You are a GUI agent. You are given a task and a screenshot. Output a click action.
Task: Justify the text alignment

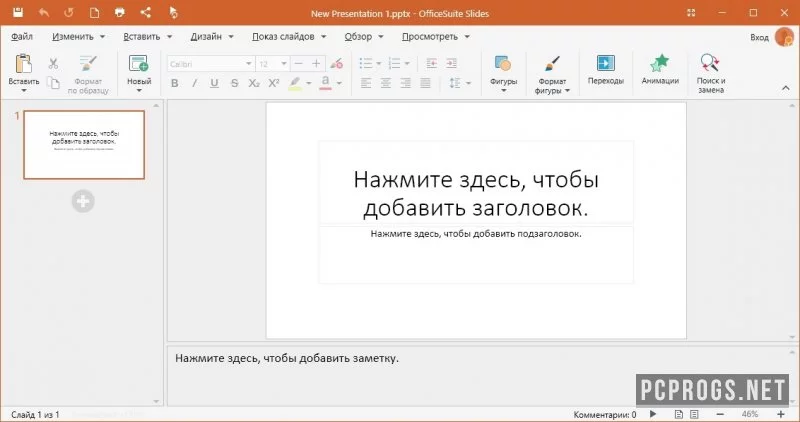426,83
